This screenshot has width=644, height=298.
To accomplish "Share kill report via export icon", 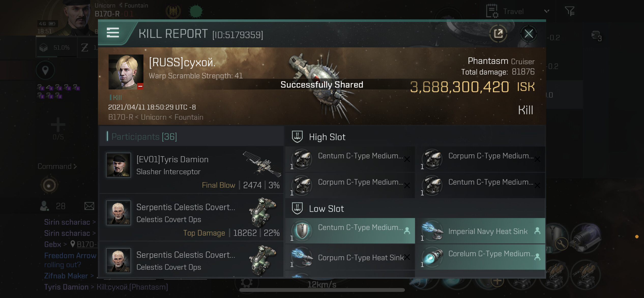I will point(498,34).
